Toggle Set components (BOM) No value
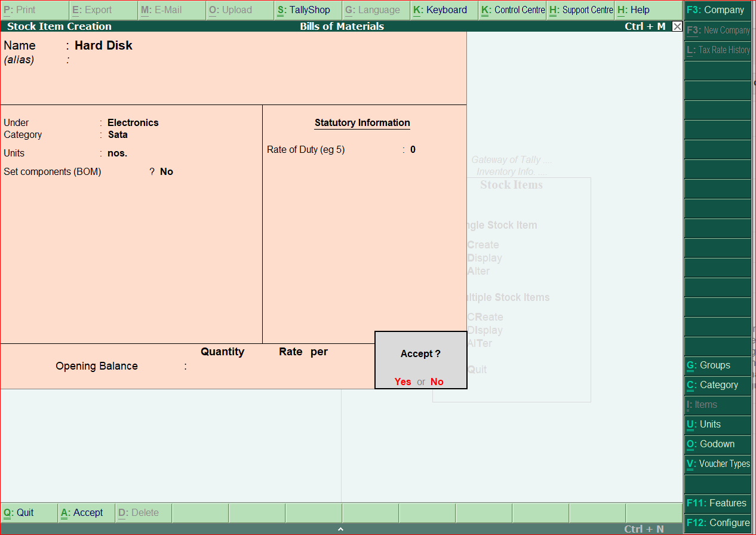This screenshot has width=756, height=535. click(x=167, y=171)
